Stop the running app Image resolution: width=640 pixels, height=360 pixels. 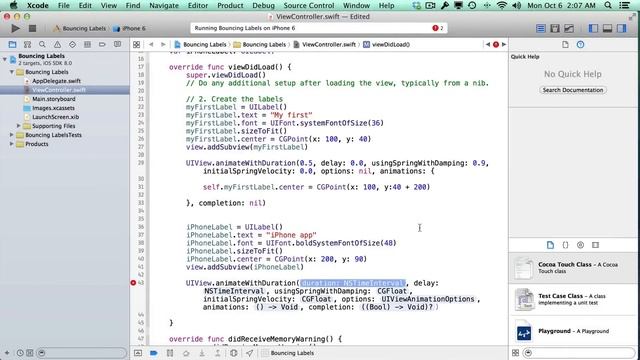click(x=32, y=28)
